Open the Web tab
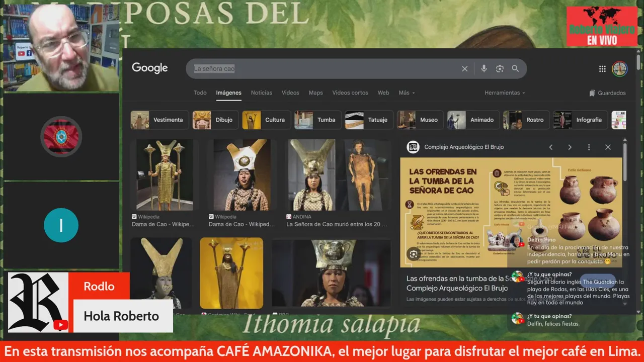 pos(383,93)
